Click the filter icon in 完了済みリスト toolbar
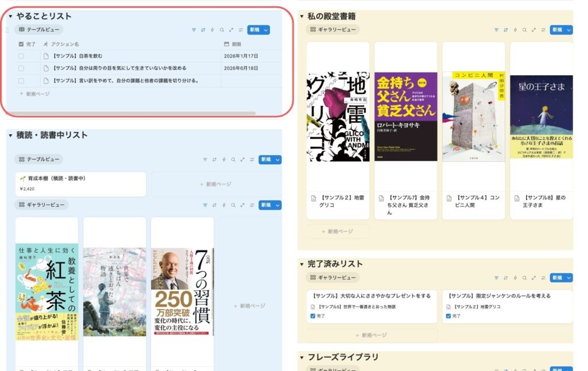The width and height of the screenshot is (588, 371). [496, 278]
